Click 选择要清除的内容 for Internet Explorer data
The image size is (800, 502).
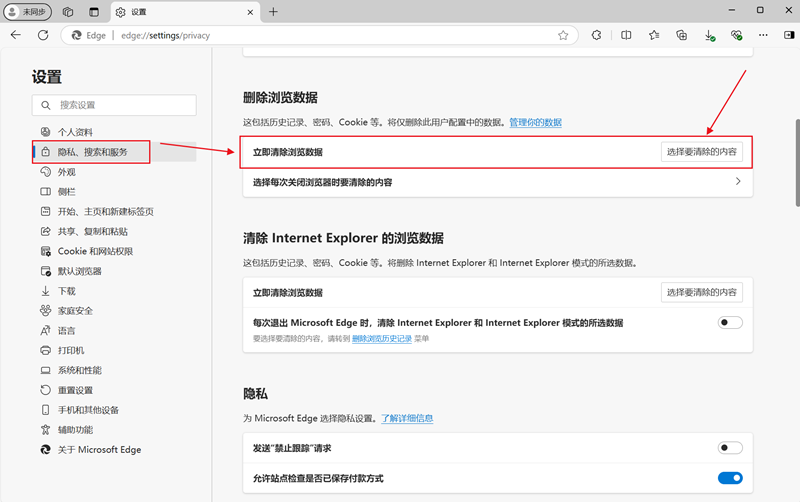pyautogui.click(x=702, y=292)
